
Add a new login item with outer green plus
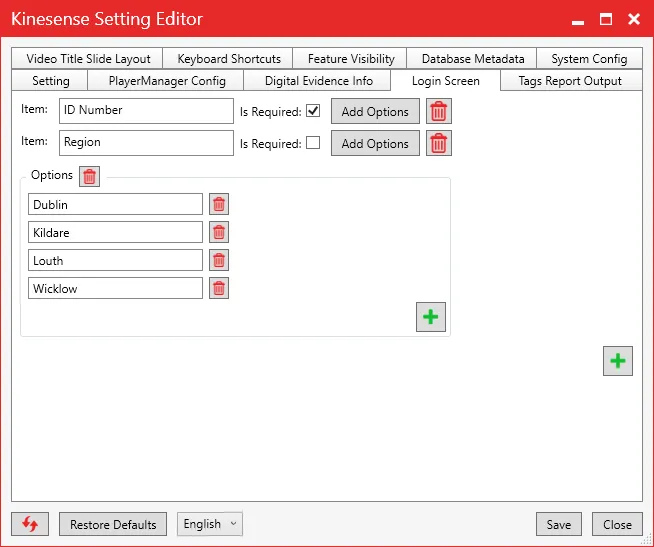point(618,361)
